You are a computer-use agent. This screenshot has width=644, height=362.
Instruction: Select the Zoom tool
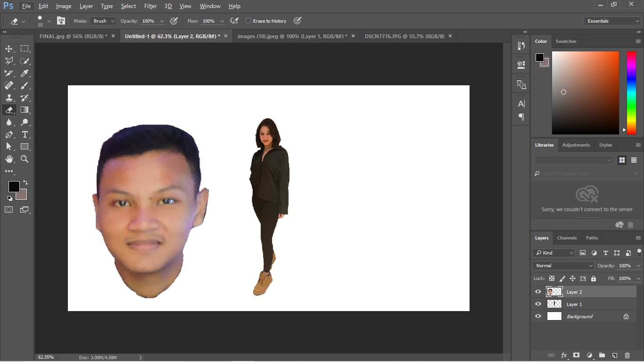pos(25,159)
